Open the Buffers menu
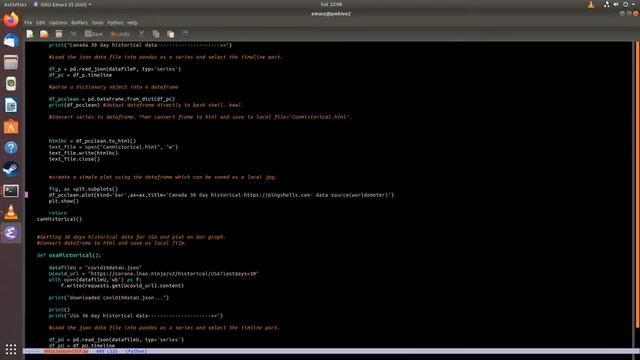 (x=79, y=23)
